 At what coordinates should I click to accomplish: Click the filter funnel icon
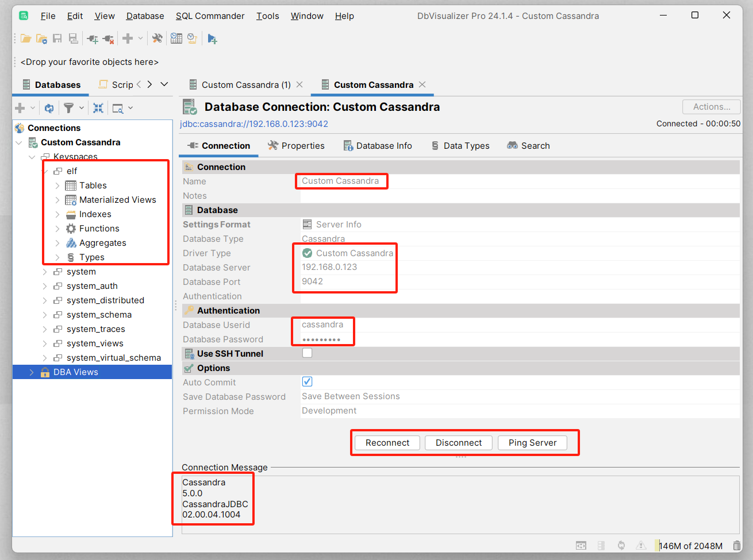68,108
